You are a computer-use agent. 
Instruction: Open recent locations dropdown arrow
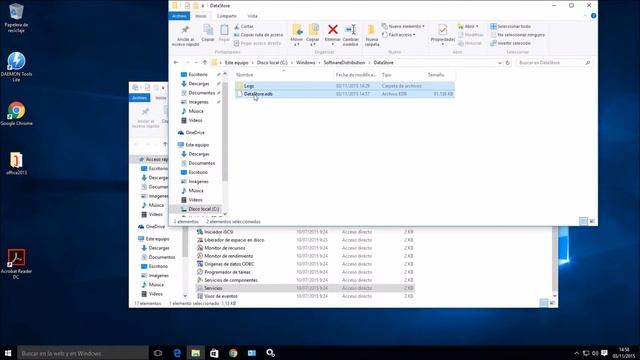(x=196, y=62)
